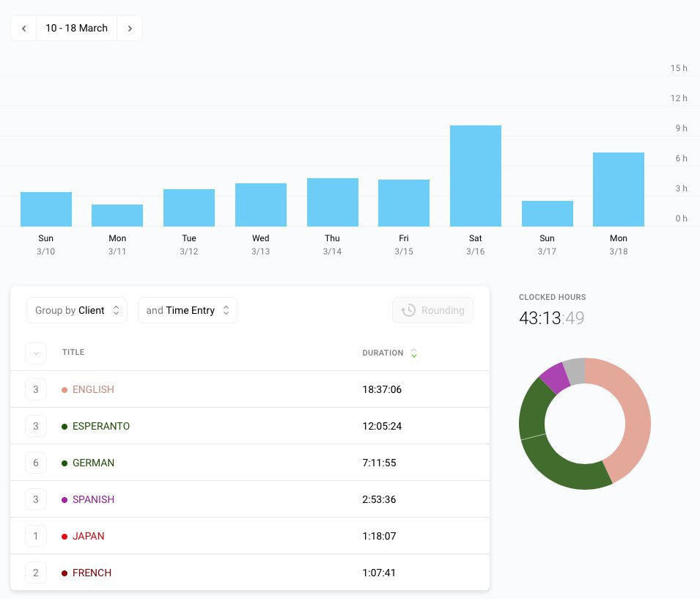
Task: Click duration 18:37:06
Action: click(x=382, y=389)
